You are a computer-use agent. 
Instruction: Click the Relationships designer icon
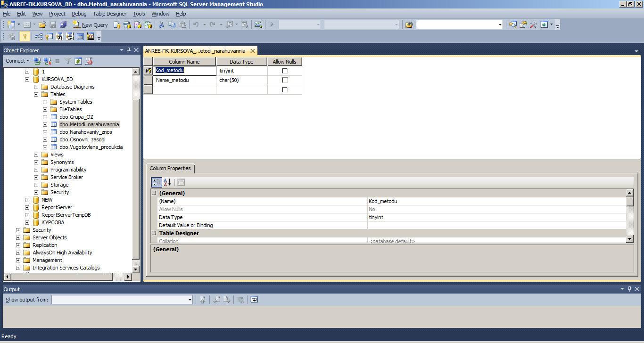(39, 36)
